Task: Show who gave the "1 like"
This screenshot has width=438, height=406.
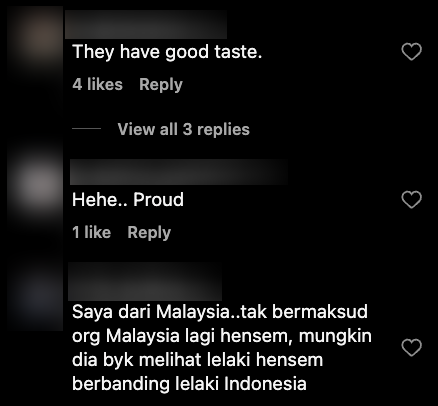Action: 91,232
